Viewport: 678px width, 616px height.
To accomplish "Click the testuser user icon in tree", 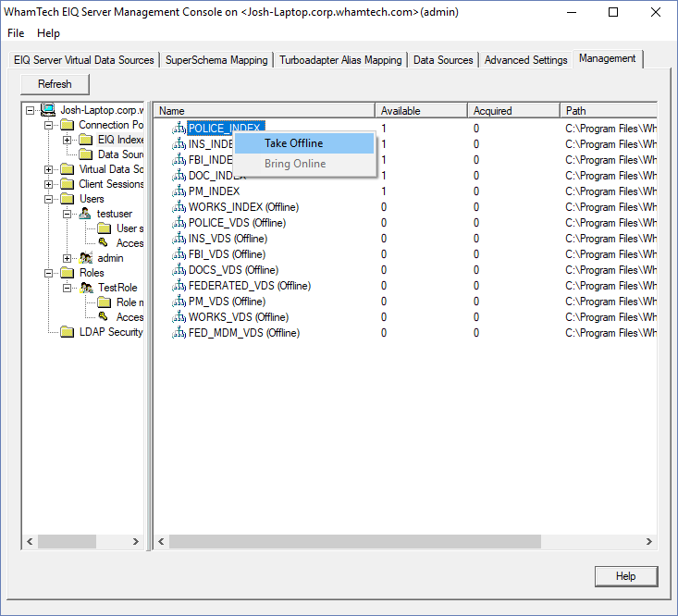I will pos(86,214).
